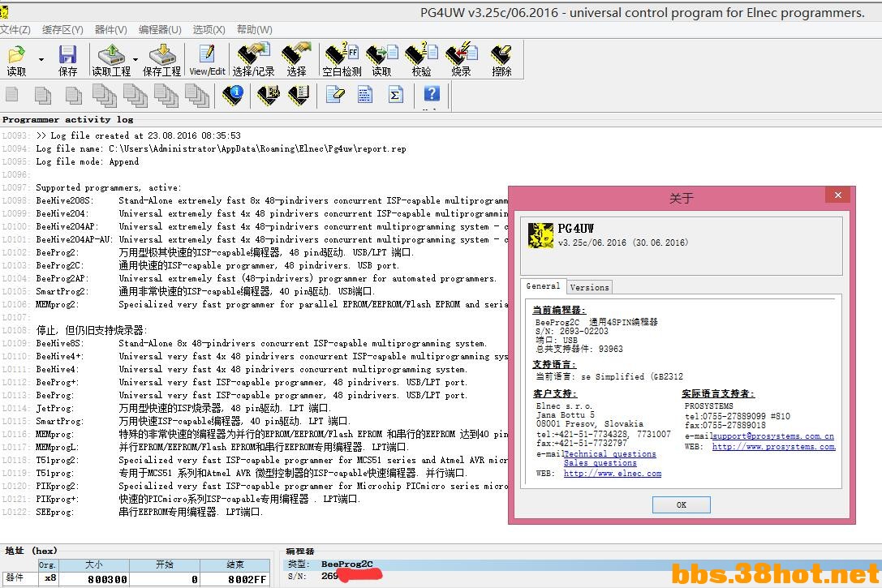Open the 选项(X) menu
This screenshot has width=882, height=588.
pos(209,30)
